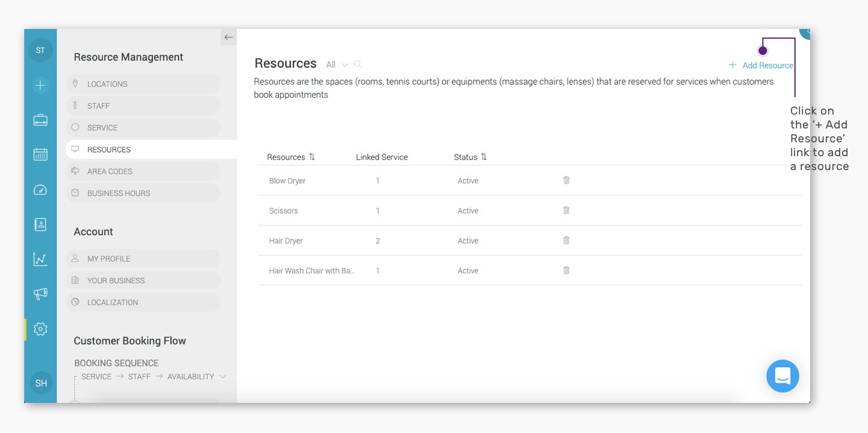Open the All filter dropdown
This screenshot has height=433, width=868.
tap(337, 65)
